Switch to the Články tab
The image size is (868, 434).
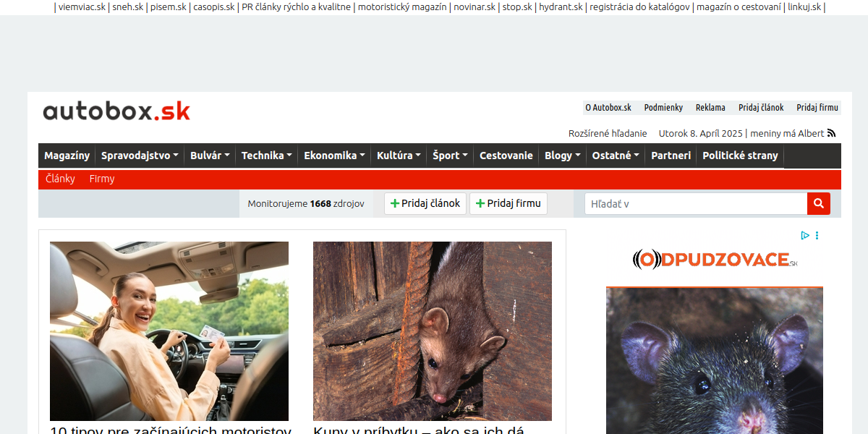[60, 179]
